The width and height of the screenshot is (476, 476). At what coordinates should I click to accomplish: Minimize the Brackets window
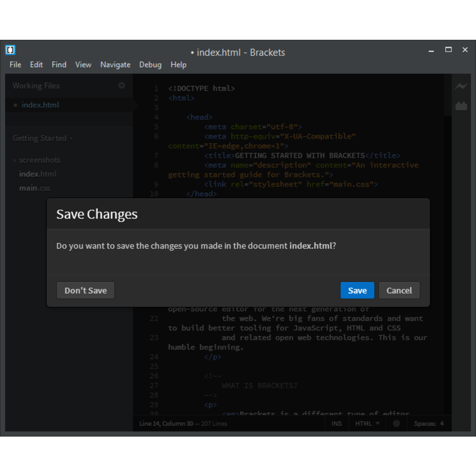point(431,50)
